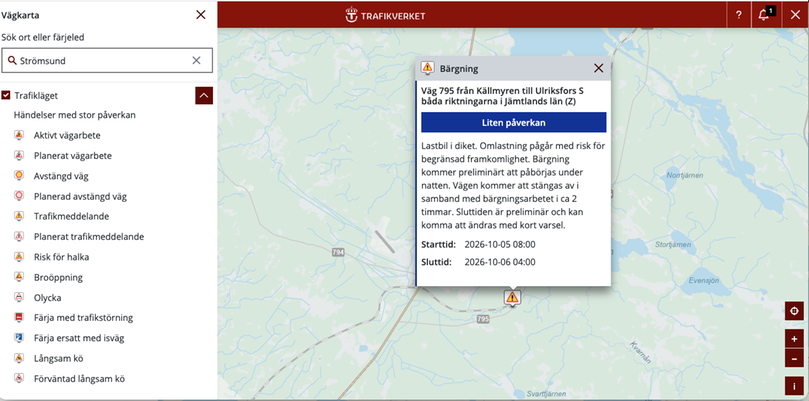
Task: Click the Avstängd väg label
Action: [61, 176]
